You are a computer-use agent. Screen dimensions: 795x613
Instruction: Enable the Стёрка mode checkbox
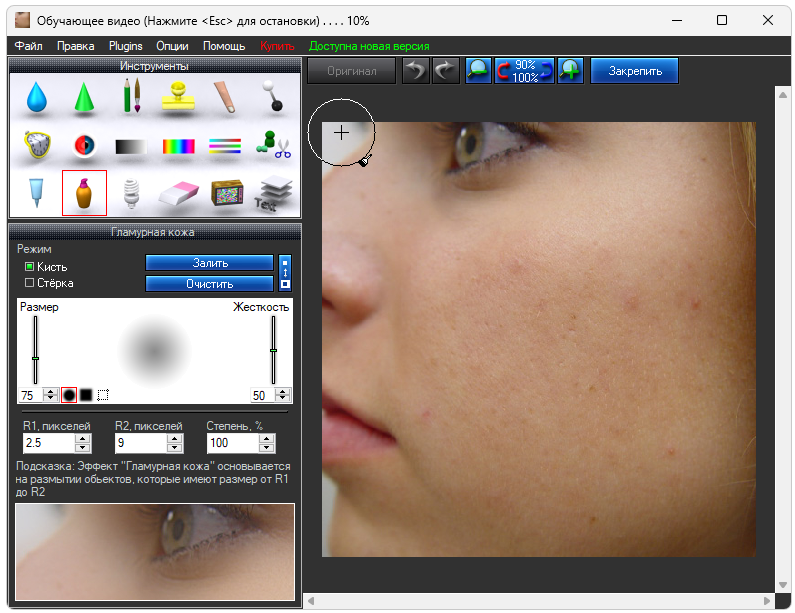tap(29, 283)
